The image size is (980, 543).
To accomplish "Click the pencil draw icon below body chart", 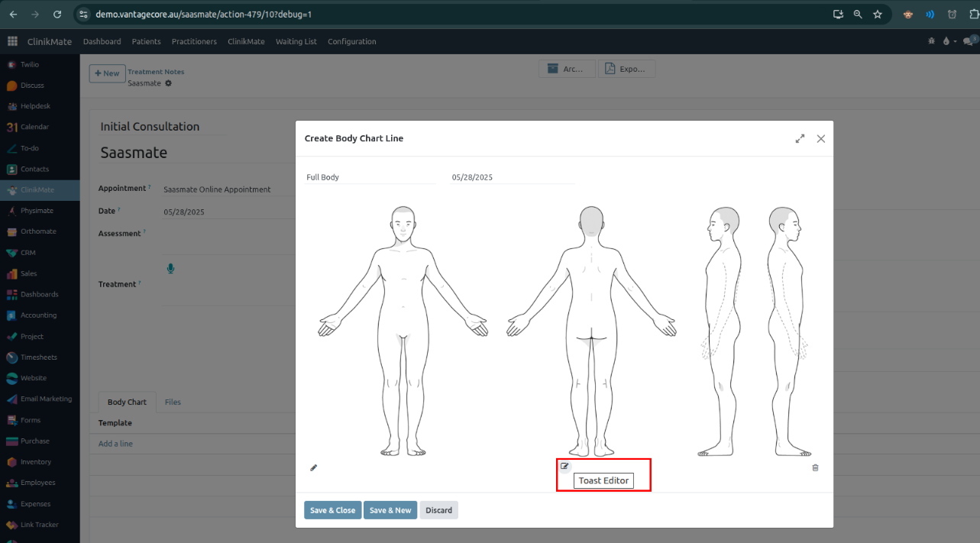I will tap(313, 467).
